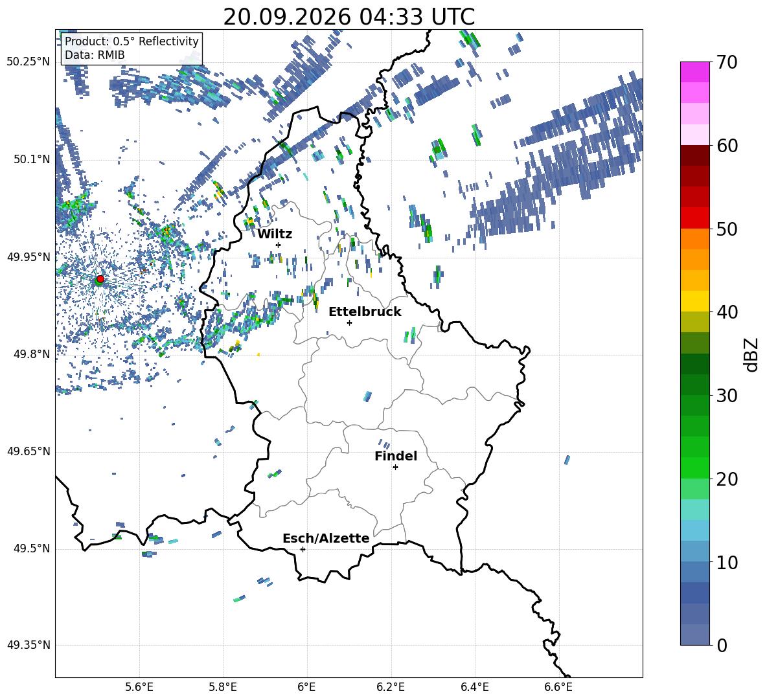Click the Esch/Alzette city label
Viewport: 767px width, 700px height.
(326, 538)
